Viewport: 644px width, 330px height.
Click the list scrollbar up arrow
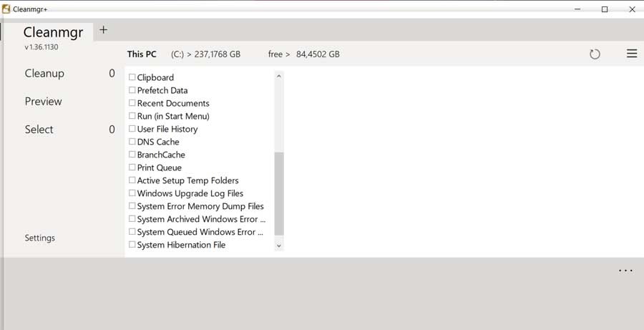pos(279,76)
